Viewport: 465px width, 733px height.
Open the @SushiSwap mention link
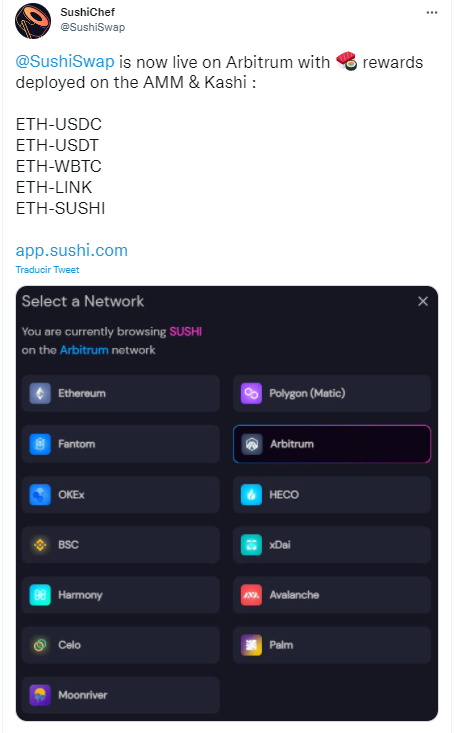(x=65, y=62)
